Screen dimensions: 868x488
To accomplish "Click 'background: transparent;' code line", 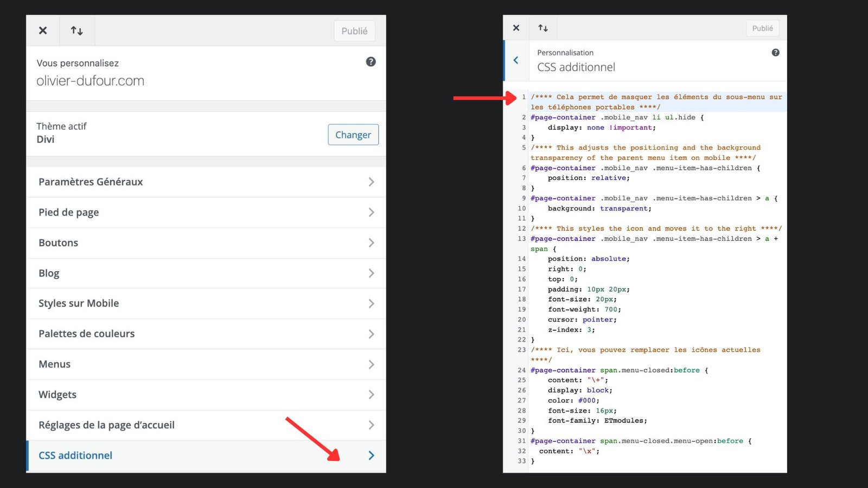I will tap(599, 208).
